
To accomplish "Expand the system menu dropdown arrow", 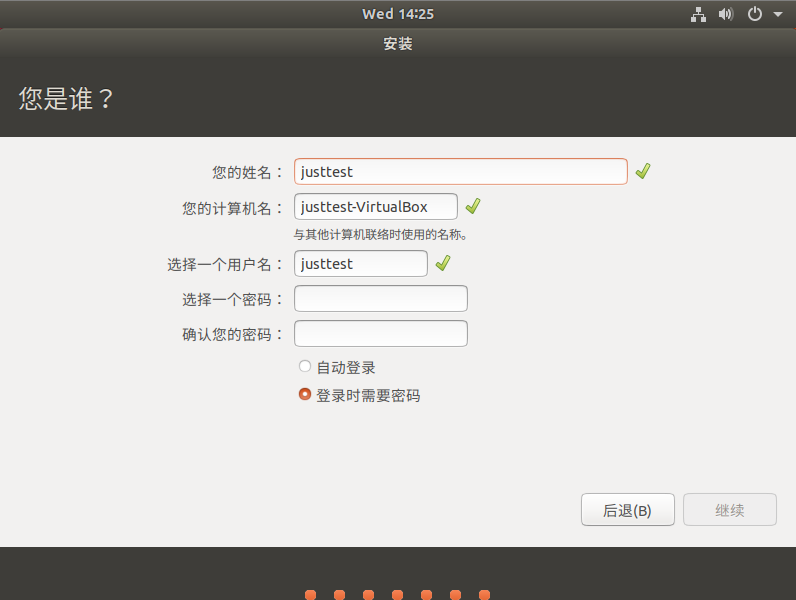I will (x=778, y=15).
